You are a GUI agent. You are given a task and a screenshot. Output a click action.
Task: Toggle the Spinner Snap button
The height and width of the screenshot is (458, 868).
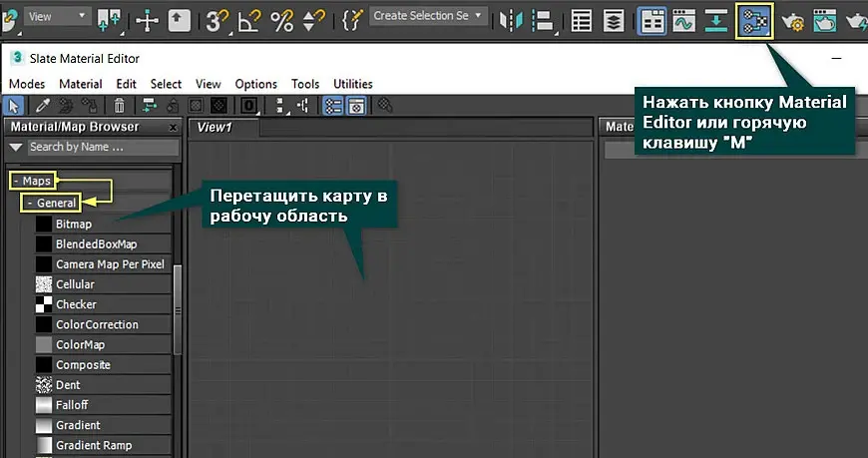pyautogui.click(x=314, y=21)
